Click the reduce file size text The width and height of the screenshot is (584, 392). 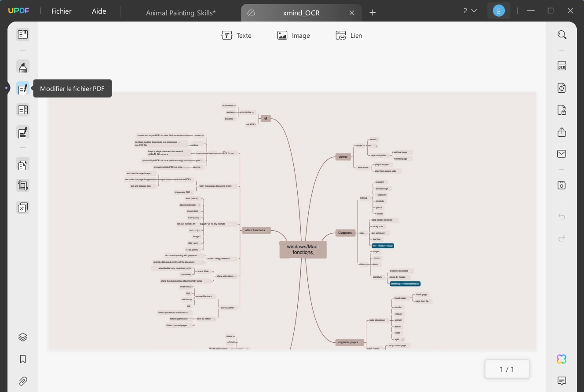pyautogui.click(x=204, y=296)
